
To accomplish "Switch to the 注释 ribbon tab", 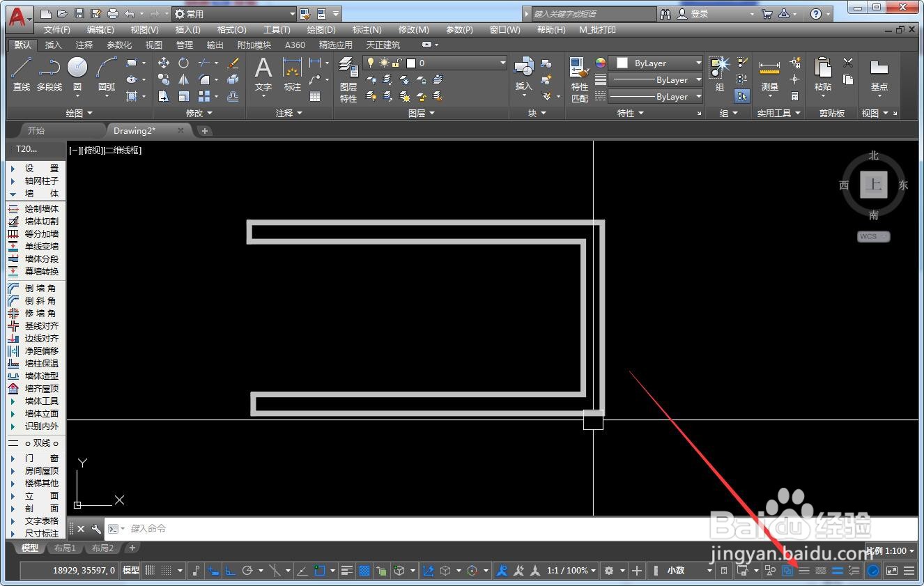I will [84, 45].
